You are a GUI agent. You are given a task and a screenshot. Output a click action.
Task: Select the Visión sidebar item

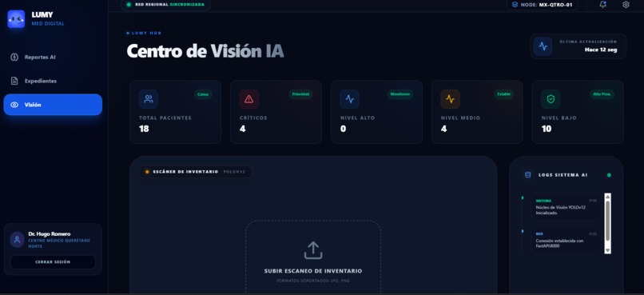pos(53,105)
